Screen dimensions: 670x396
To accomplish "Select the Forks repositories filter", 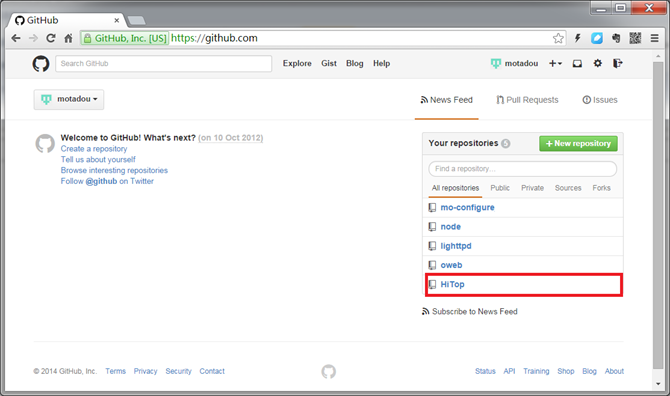I will (601, 188).
